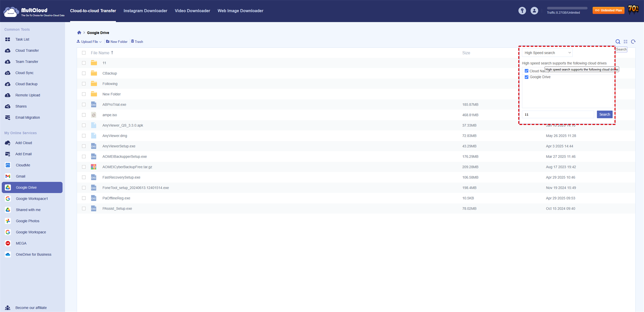Click the MEGA service icon
This screenshot has height=312, width=644.
pyautogui.click(x=8, y=243)
